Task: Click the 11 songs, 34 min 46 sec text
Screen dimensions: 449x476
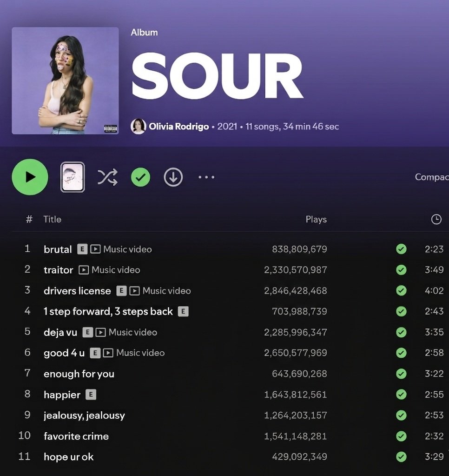Action: (x=292, y=126)
